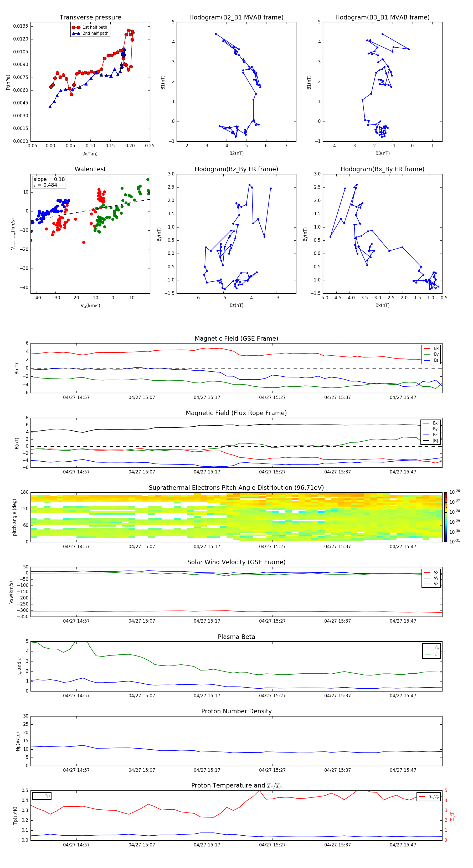The height and width of the screenshot is (868, 473).
Task: Click the 'Magnetic Field (GSE Frame)' title
Action: [236, 339]
